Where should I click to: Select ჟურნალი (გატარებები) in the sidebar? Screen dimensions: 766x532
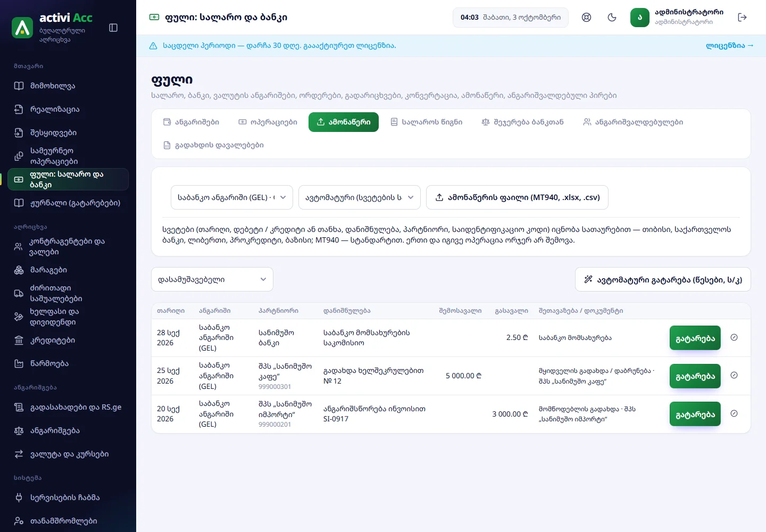point(68,203)
